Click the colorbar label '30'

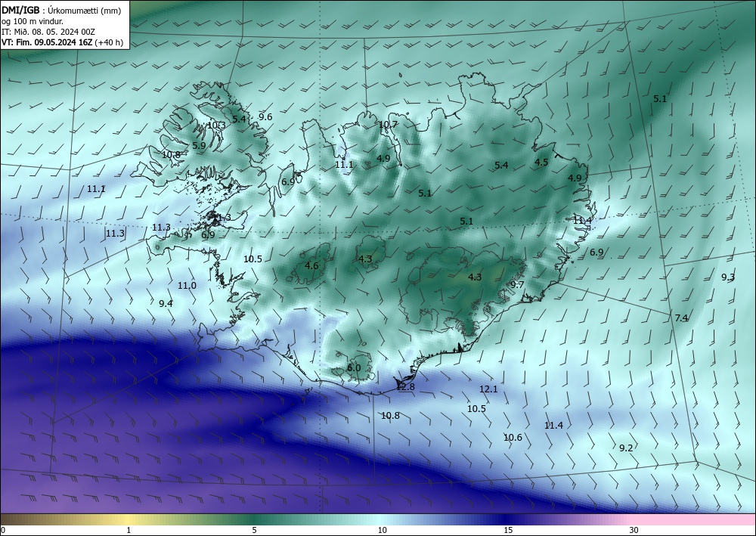[634, 530]
